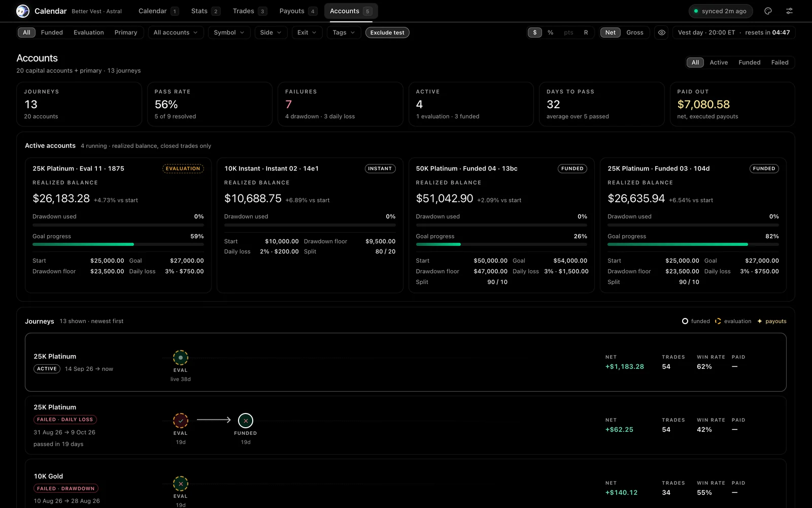Click the active EVAL node of first 25K Platinum journey

click(181, 358)
